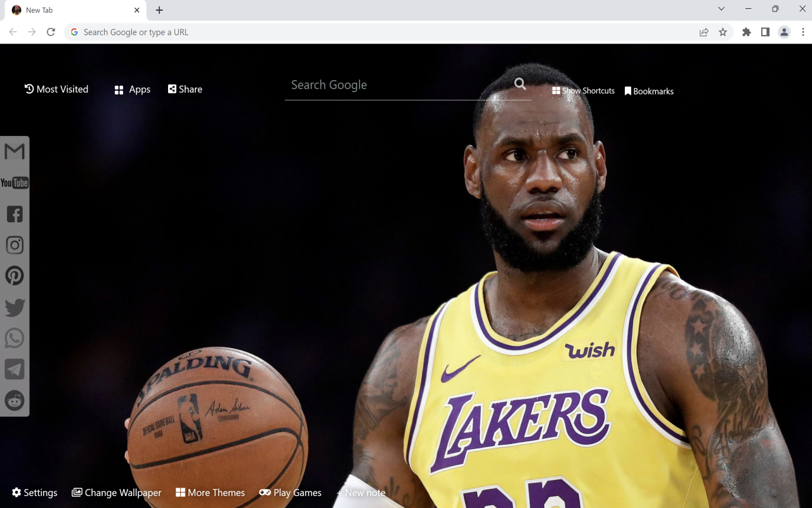This screenshot has height=508, width=812.
Task: Click the Share button
Action: point(185,89)
